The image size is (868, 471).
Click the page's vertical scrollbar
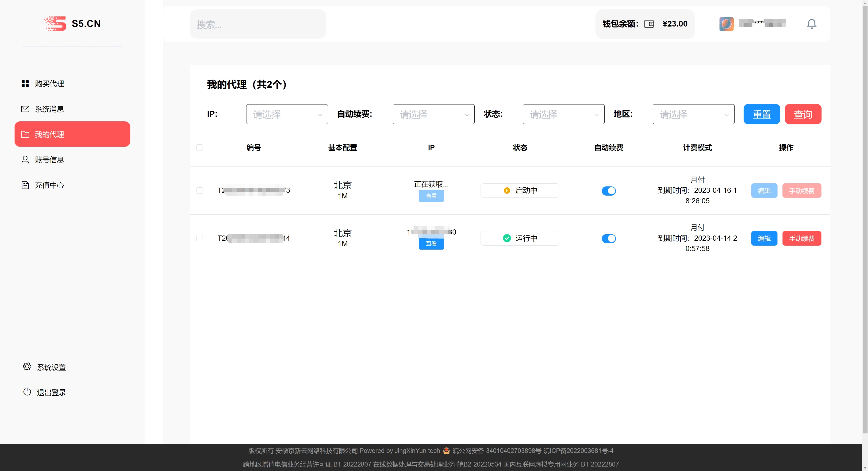865,219
